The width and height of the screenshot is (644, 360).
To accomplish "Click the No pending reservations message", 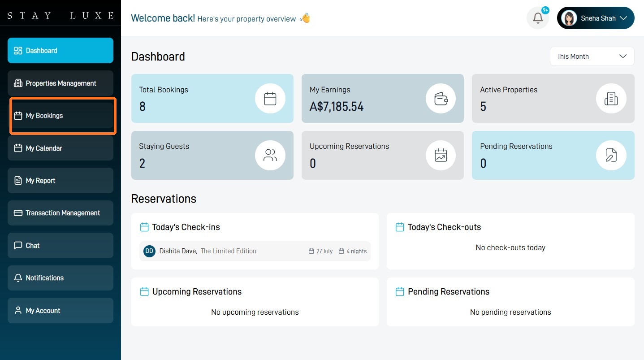I will pyautogui.click(x=510, y=312).
